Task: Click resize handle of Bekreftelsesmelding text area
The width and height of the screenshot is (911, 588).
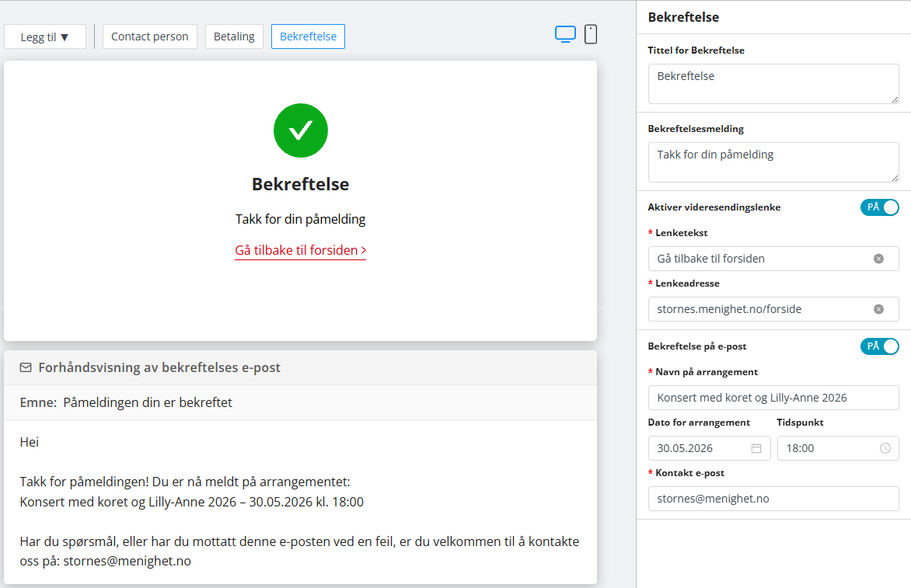Action: click(x=895, y=178)
